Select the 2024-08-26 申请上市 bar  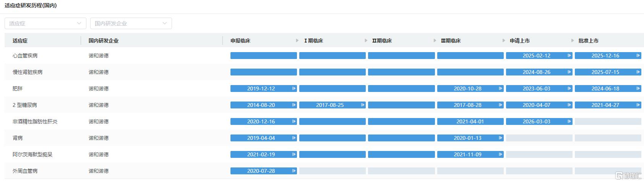[539, 72]
